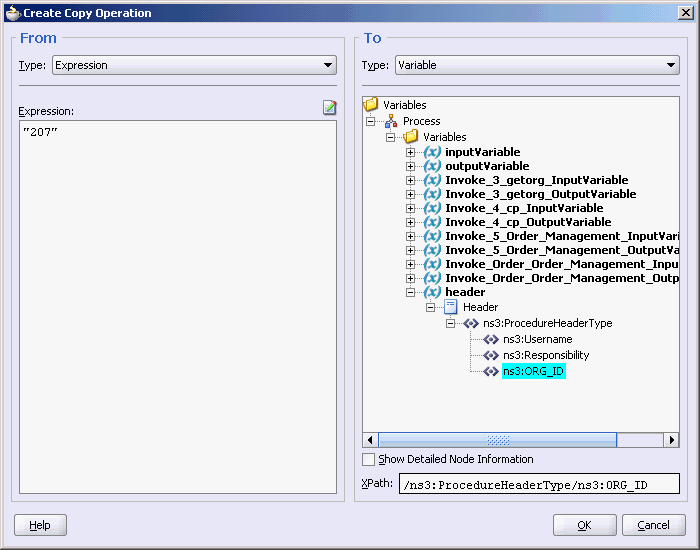Select the ns3:Responsibility tree row
Screen dimensions: 700x550
pyautogui.click(x=546, y=355)
